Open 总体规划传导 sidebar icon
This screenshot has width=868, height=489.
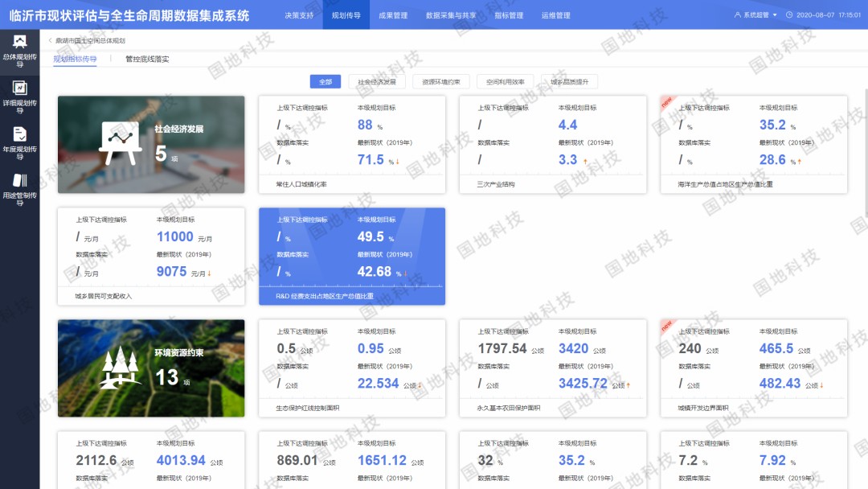[19, 42]
